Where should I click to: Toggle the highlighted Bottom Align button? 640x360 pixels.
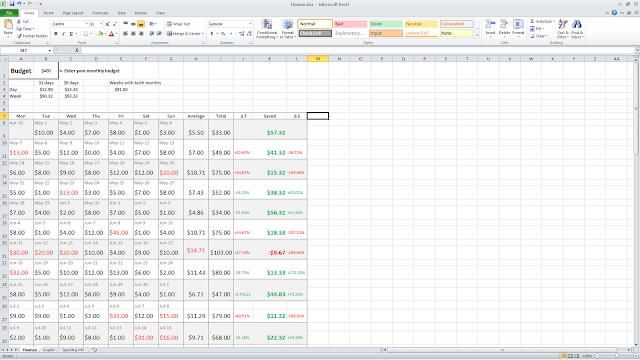point(141,24)
